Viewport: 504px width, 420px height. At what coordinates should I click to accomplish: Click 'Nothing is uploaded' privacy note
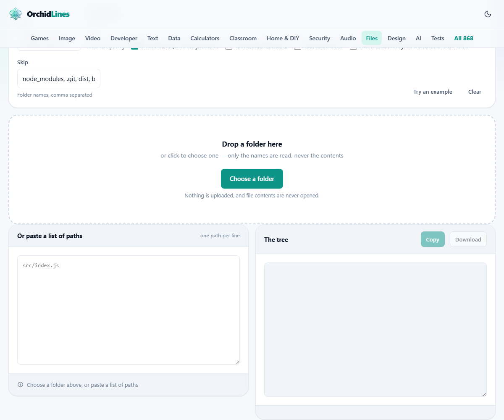click(x=252, y=196)
